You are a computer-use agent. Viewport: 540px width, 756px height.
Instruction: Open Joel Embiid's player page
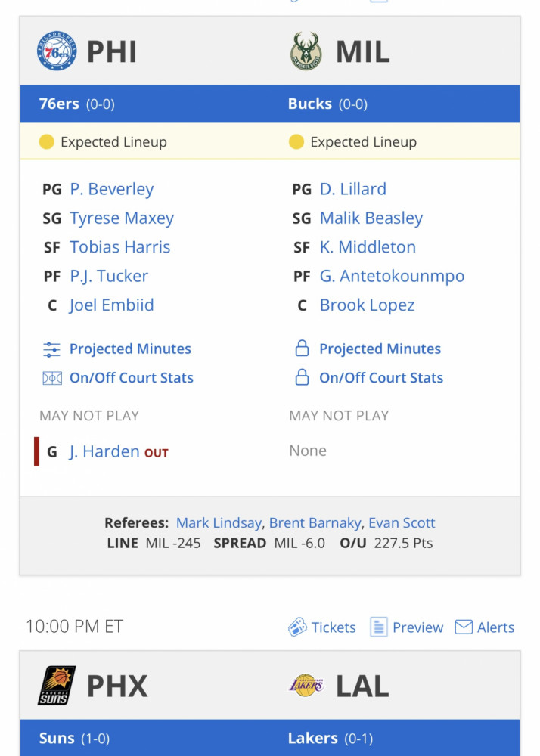(x=111, y=305)
